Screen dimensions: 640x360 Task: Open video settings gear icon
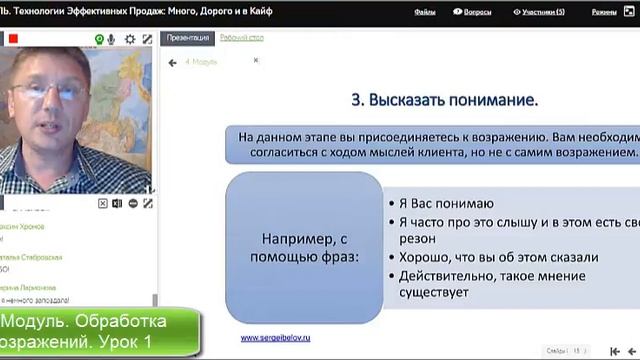click(130, 39)
